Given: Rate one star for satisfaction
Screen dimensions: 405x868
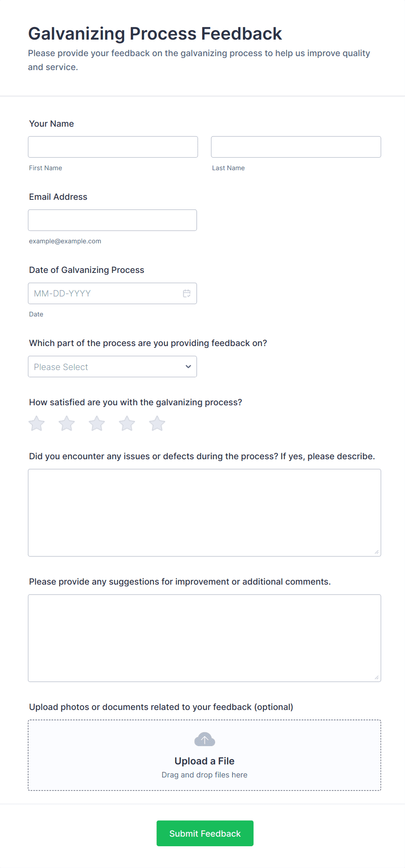Looking at the screenshot, I should [x=37, y=424].
